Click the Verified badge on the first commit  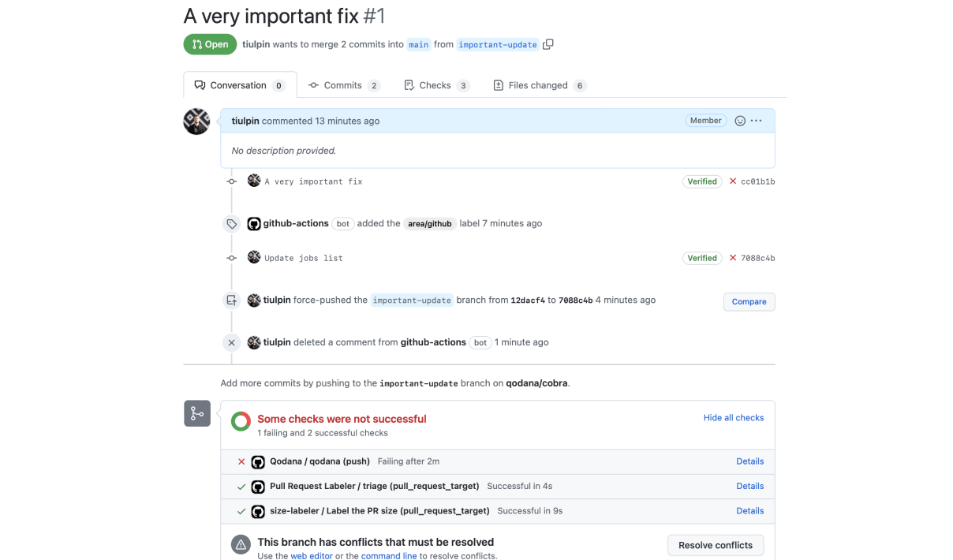tap(701, 181)
